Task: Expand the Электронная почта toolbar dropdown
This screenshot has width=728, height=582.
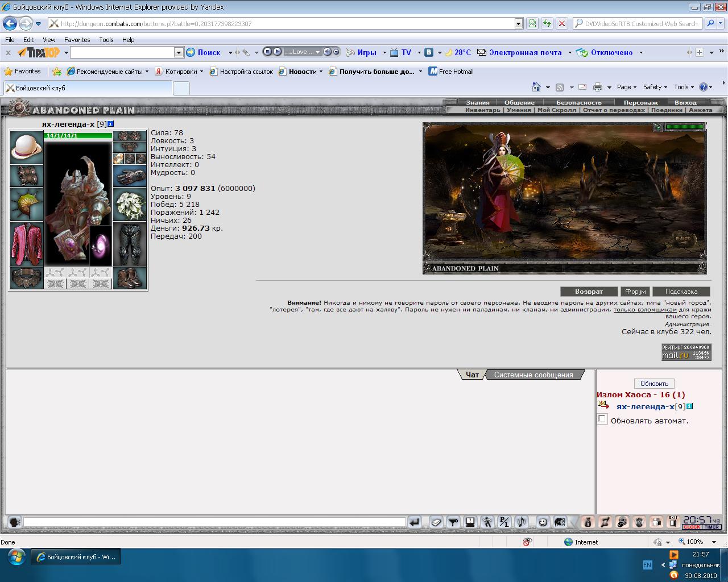Action: [569, 52]
